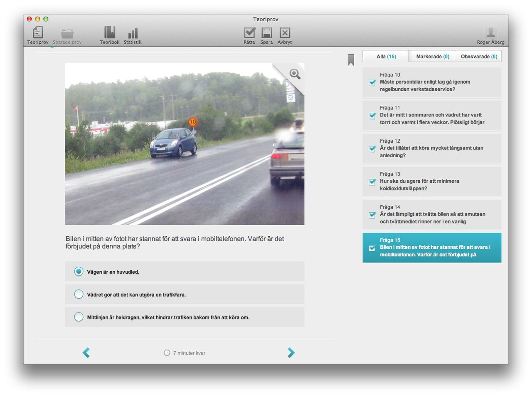The width and height of the screenshot is (532, 397).
Task: Open the Teoribok book icon
Action: click(110, 33)
